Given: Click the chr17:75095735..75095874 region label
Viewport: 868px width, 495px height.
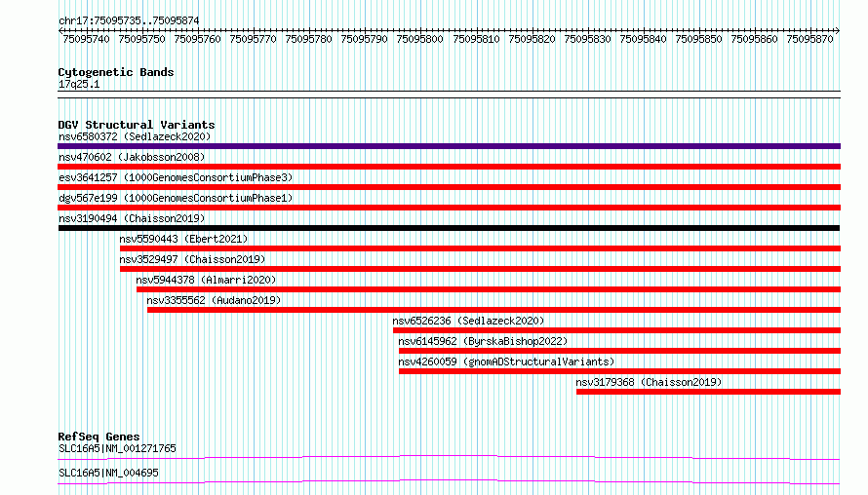Looking at the screenshot, I should point(129,20).
